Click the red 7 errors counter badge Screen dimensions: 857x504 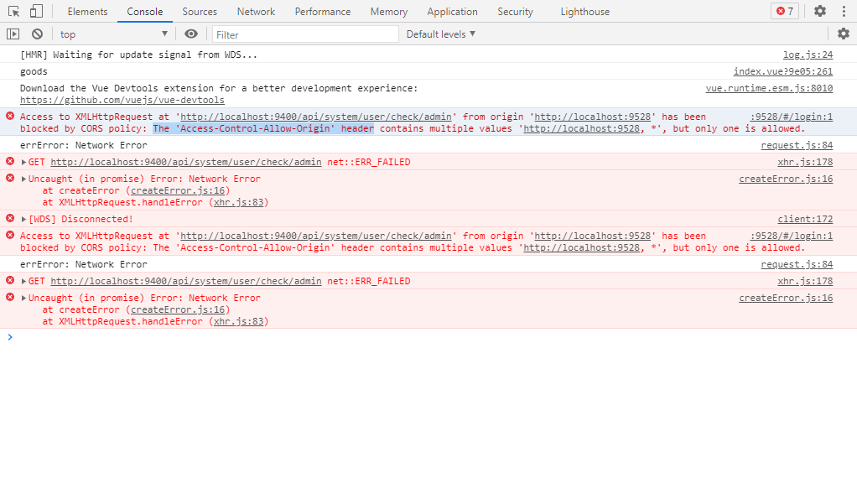click(x=785, y=11)
